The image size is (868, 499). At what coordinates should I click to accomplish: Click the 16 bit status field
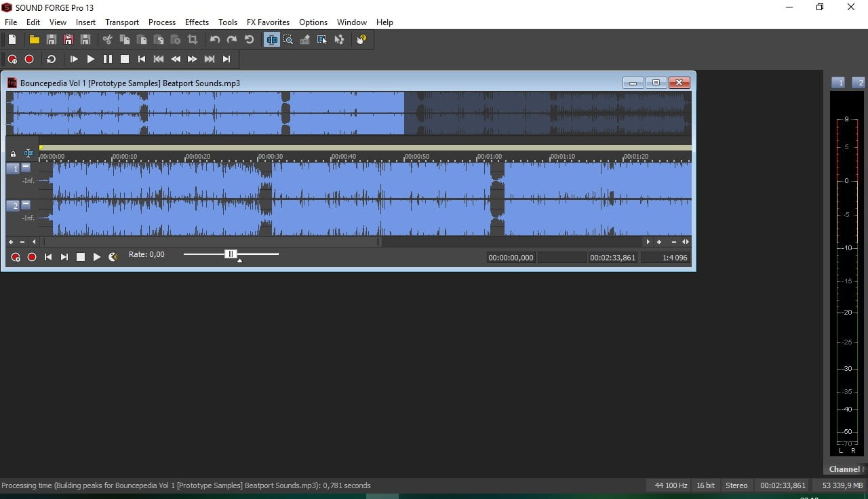[705, 485]
